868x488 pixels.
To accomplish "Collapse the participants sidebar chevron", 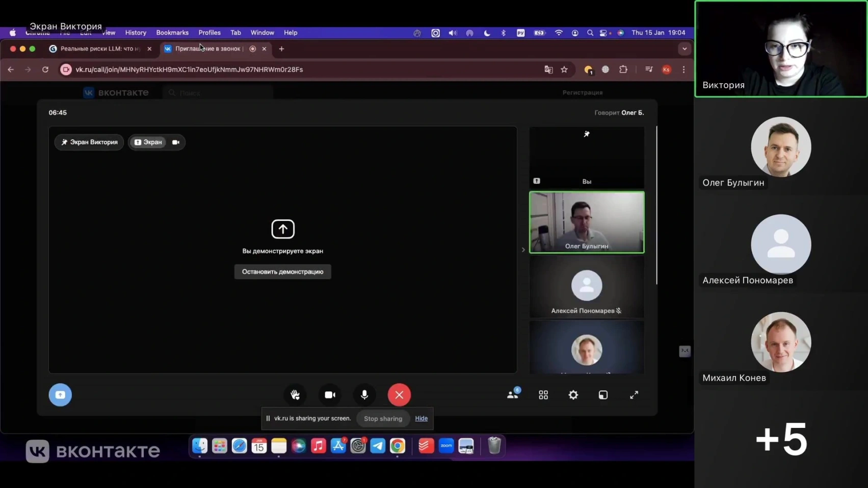I will [x=523, y=250].
